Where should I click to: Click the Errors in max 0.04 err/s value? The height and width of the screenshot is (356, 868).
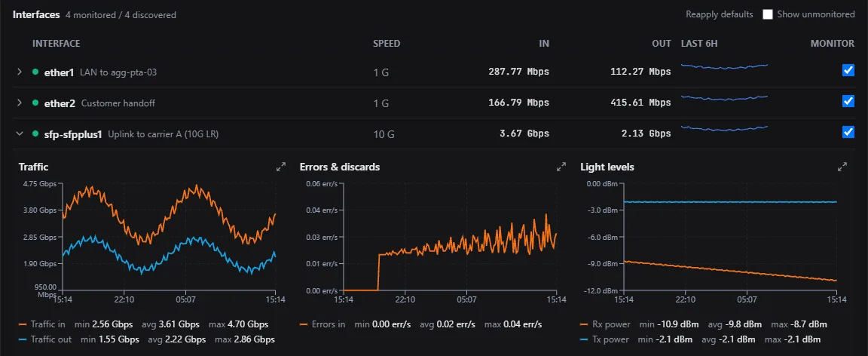coord(521,324)
